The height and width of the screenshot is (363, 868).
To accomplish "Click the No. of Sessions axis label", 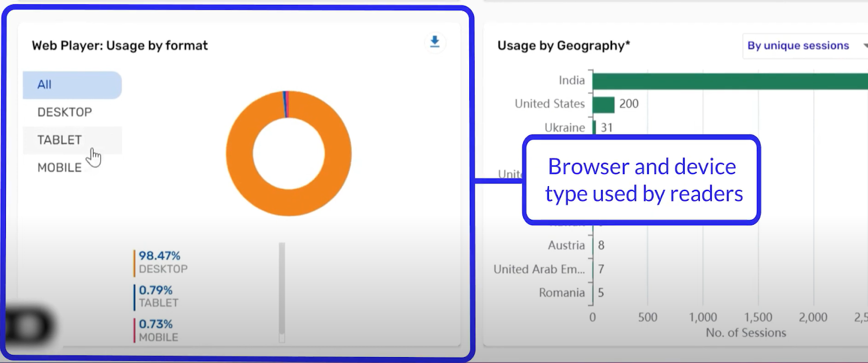I will (746, 333).
